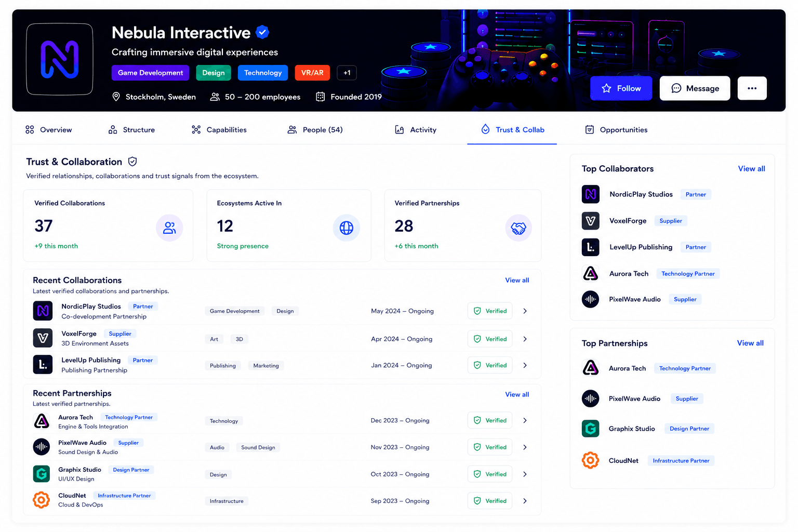This screenshot has width=798, height=532.
Task: Click the Verified badge on VoxelForge row
Action: coord(490,339)
